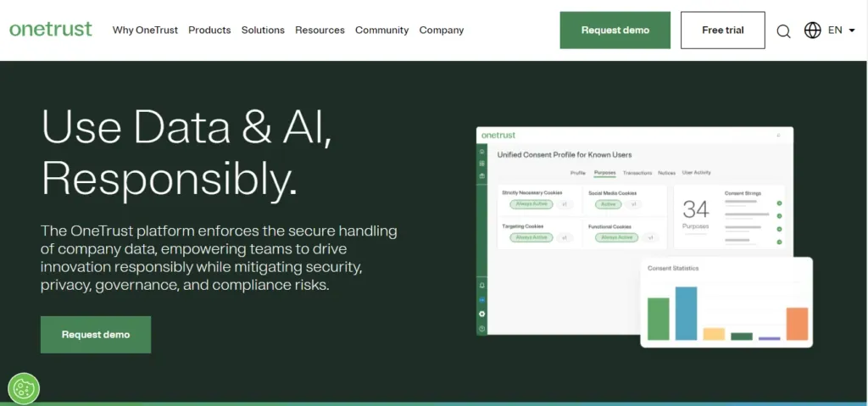Image resolution: width=868 pixels, height=406 pixels.
Task: Click the home icon in the dashboard sidebar
Action: 481,151
